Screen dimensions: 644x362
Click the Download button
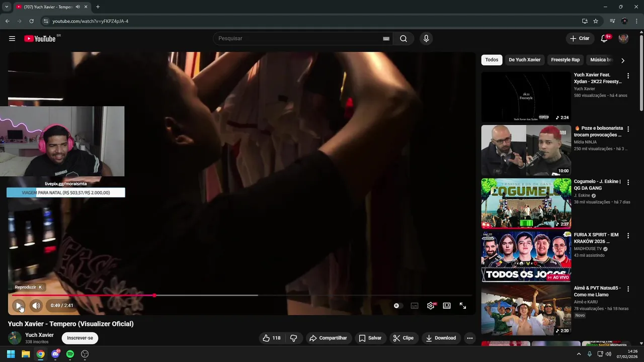(441, 338)
